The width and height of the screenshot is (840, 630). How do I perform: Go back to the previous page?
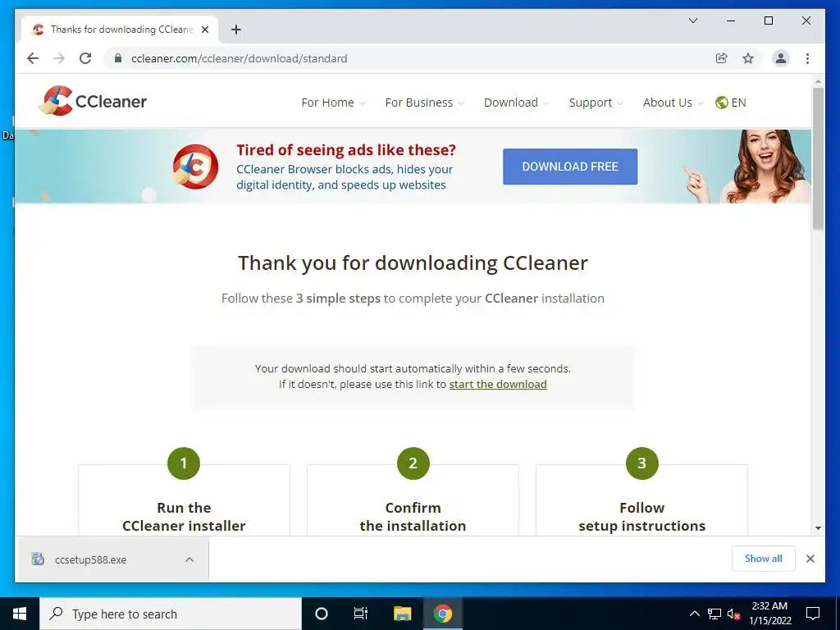[33, 58]
